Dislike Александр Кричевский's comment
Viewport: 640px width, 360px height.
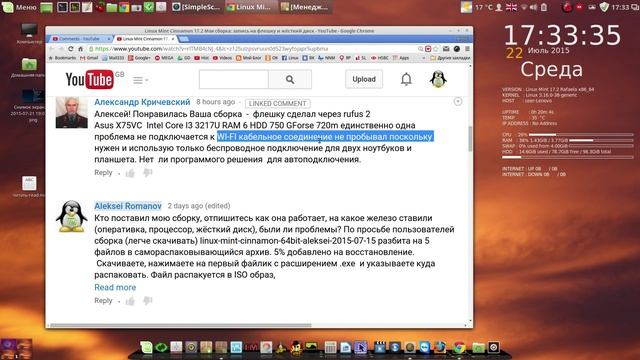click(x=147, y=173)
